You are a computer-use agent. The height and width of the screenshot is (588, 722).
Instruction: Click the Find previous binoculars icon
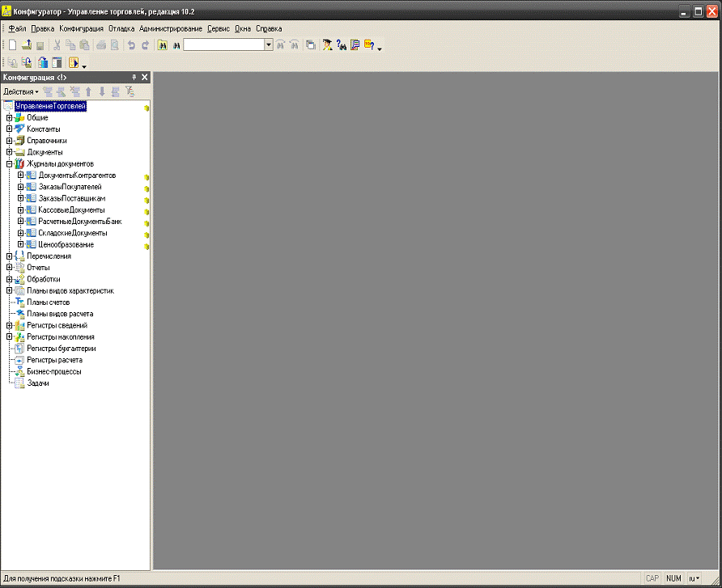click(x=295, y=44)
